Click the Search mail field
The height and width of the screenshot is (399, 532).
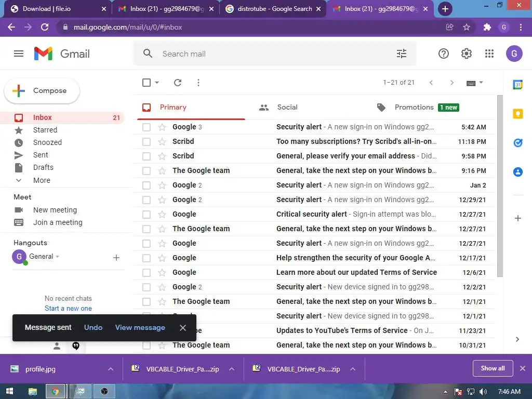(275, 54)
